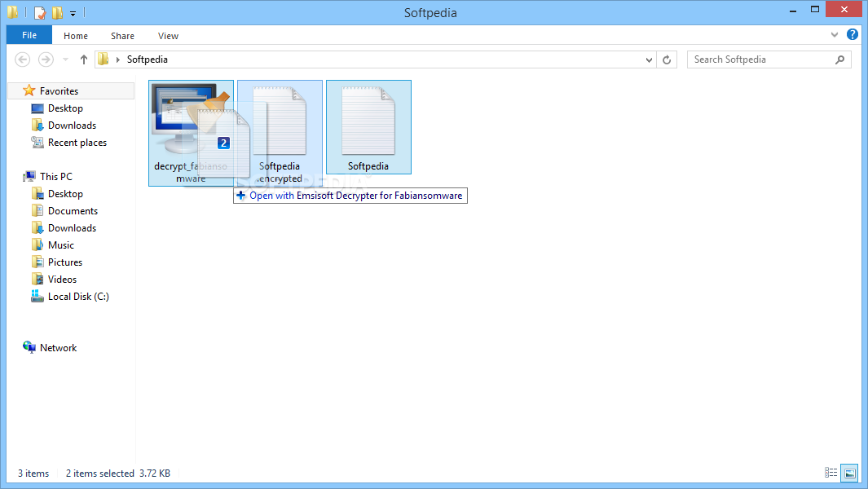
Task: Maximize the Softpedia Explorer window
Action: click(815, 10)
